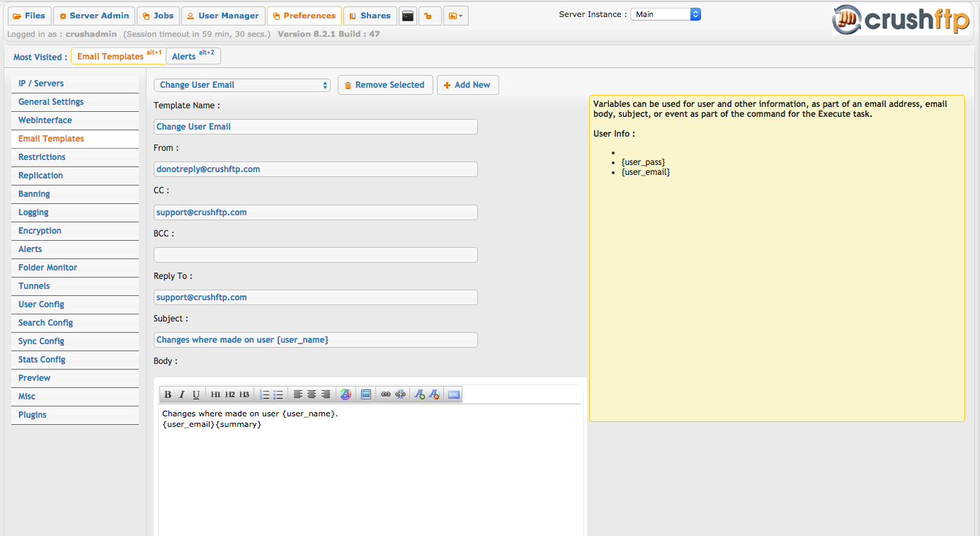The image size is (980, 536).
Task: Open Preview in the sidebar
Action: 75,378
